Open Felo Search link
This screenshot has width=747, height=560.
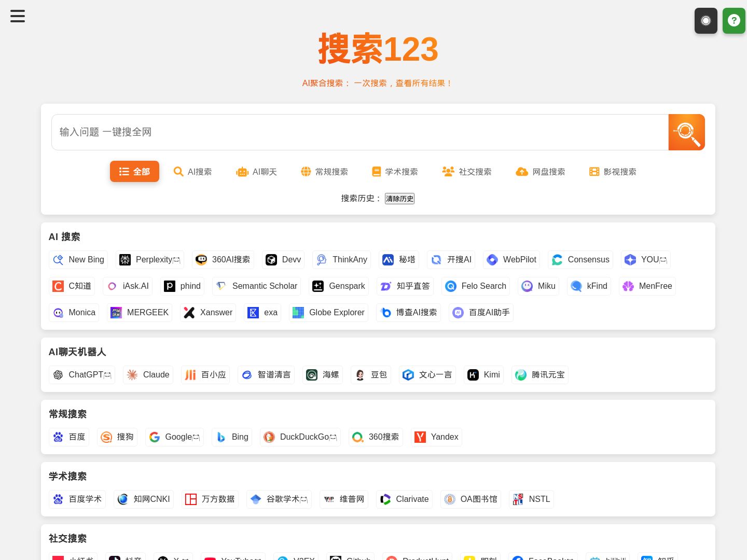coord(476,286)
